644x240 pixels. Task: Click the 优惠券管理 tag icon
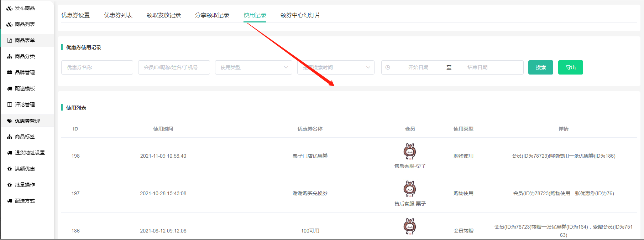(x=10, y=121)
